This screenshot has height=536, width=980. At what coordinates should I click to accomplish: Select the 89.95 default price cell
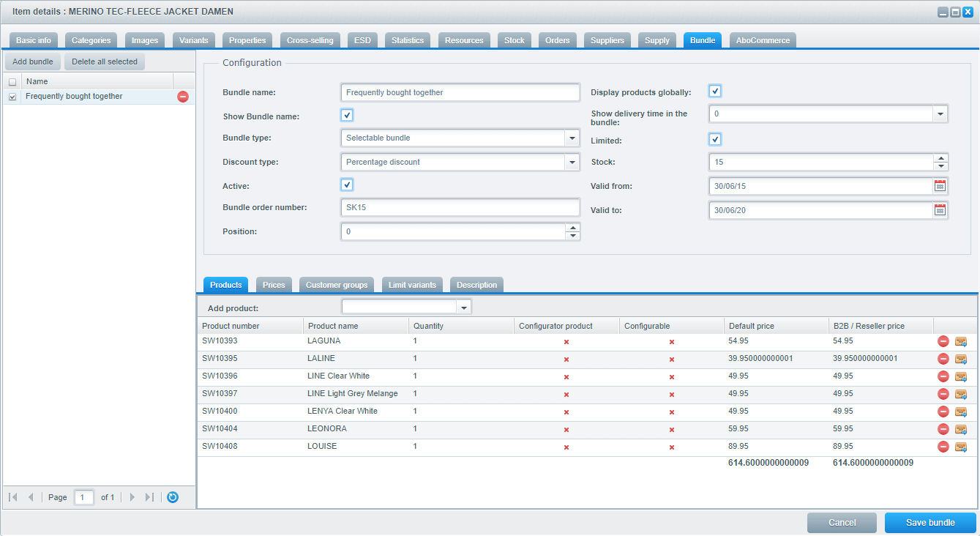coord(777,447)
